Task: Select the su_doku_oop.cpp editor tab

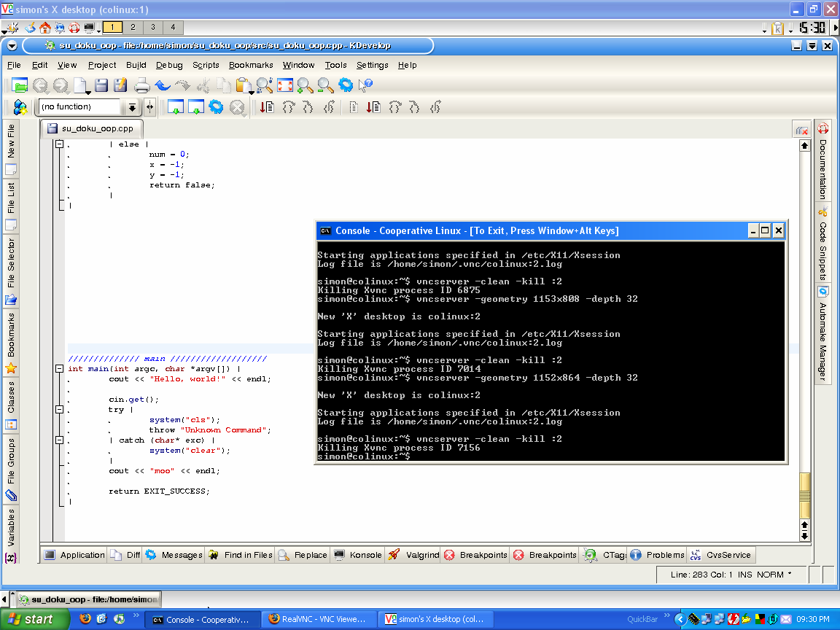Action: 91,128
